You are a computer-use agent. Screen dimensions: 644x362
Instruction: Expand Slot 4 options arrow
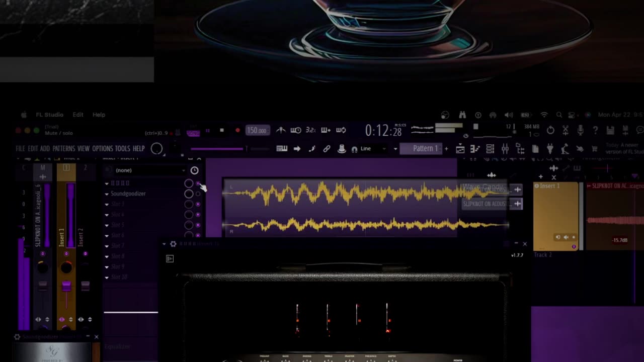[x=107, y=215]
